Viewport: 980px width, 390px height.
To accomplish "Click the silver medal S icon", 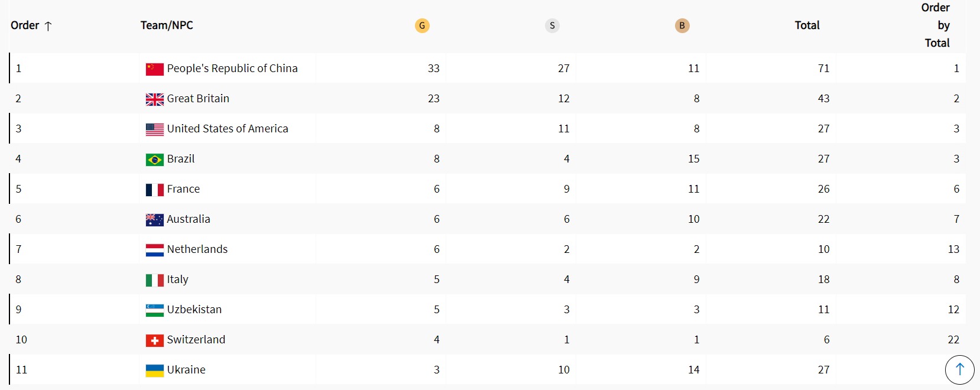I will (x=552, y=25).
